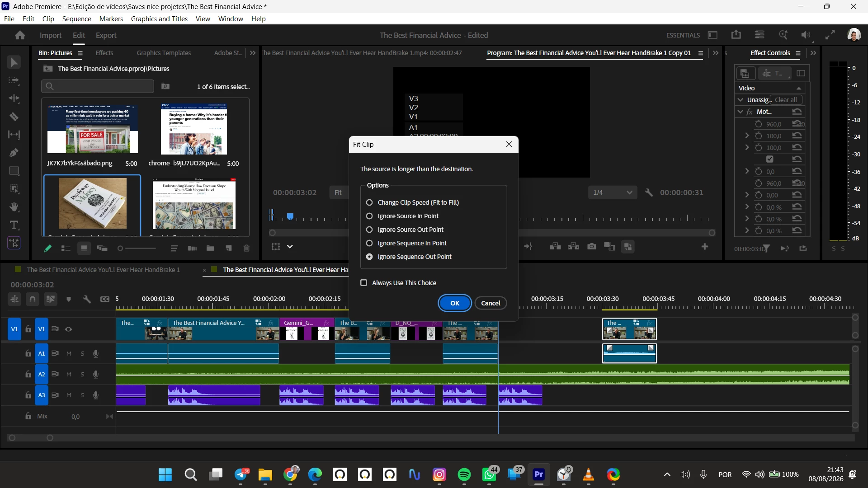Select the Type tool

pos(14,225)
